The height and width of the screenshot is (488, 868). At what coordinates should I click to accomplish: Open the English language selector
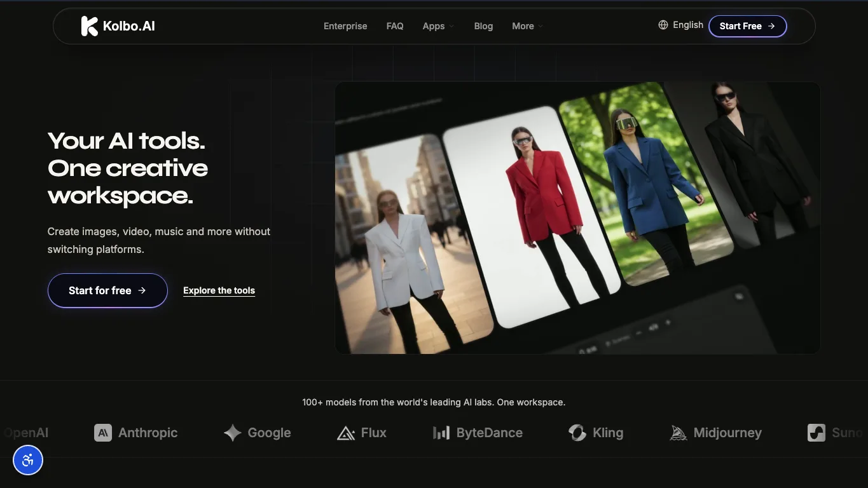click(x=681, y=25)
